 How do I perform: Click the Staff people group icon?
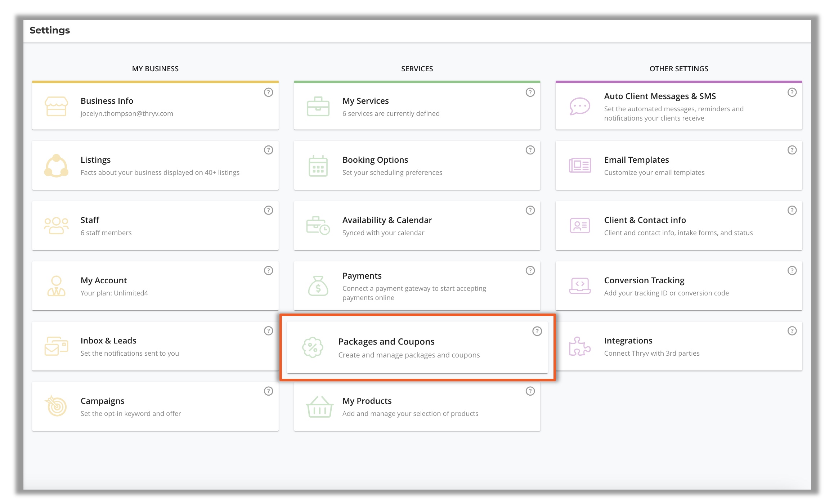pos(56,226)
